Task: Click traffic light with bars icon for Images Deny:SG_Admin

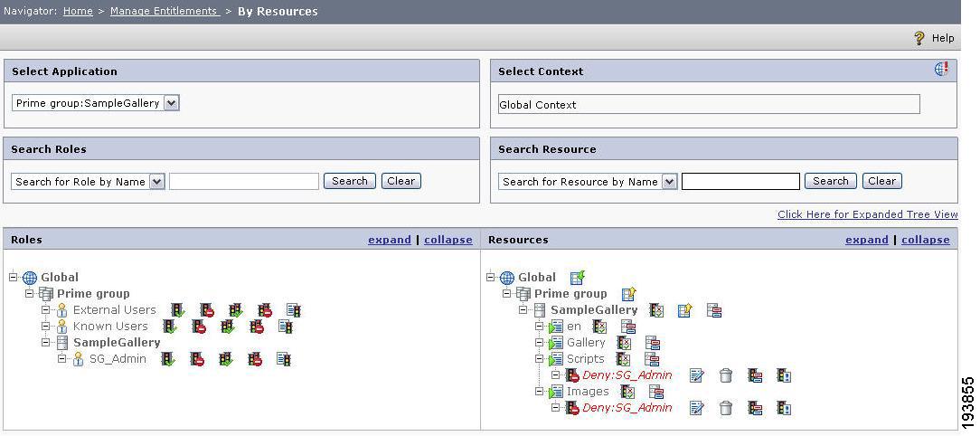Action: click(x=755, y=407)
